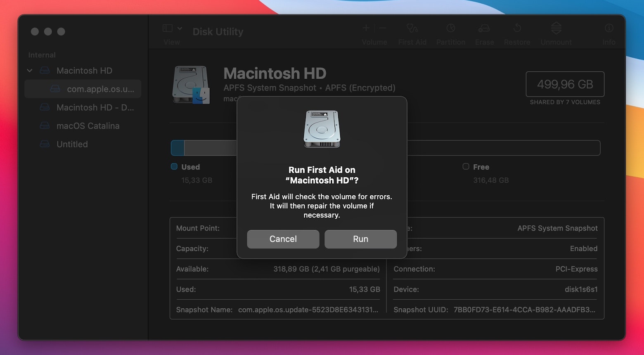The height and width of the screenshot is (355, 644).
Task: Expand the View dropdown chevron
Action: pos(180,28)
